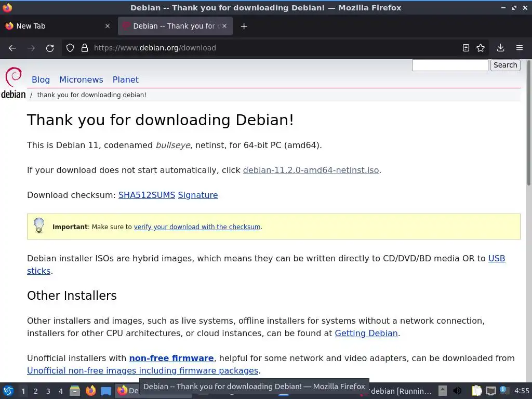Toggle reader view for this page
The height and width of the screenshot is (399, 532).
click(466, 48)
